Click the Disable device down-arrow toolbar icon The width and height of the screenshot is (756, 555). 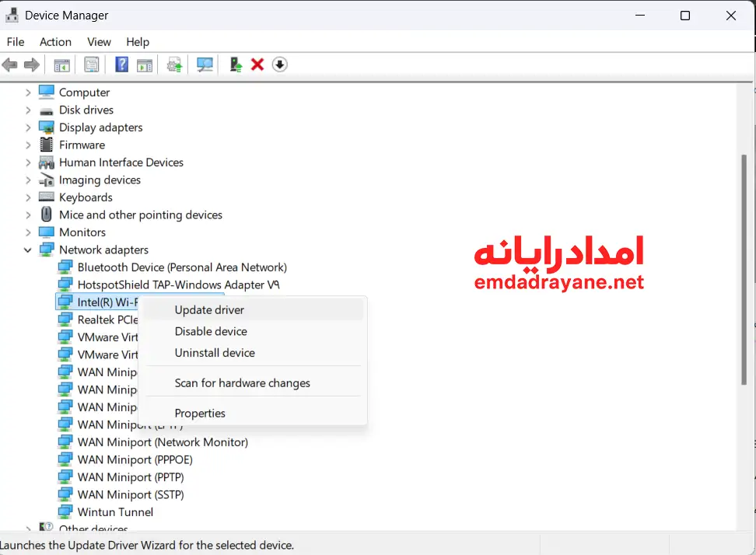(279, 65)
